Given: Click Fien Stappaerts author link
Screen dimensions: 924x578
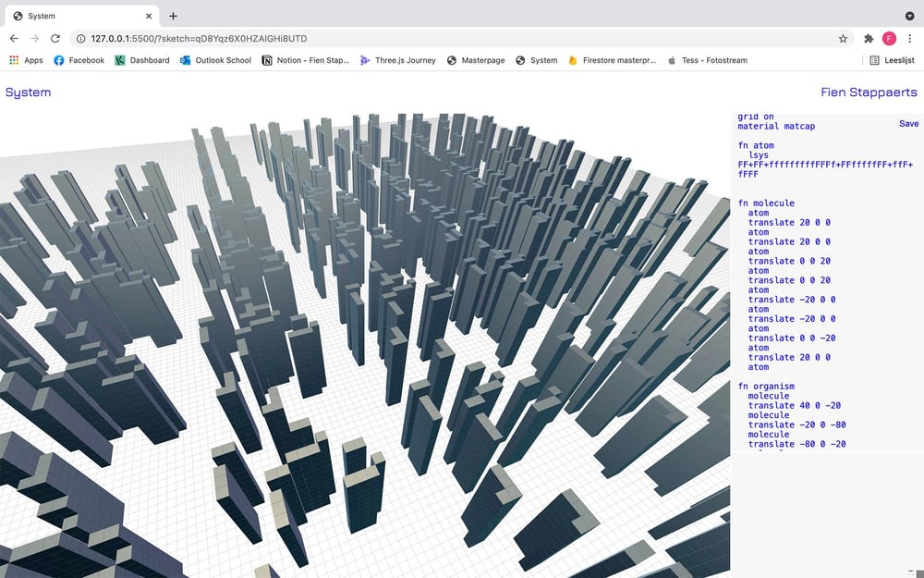Looking at the screenshot, I should click(x=869, y=92).
